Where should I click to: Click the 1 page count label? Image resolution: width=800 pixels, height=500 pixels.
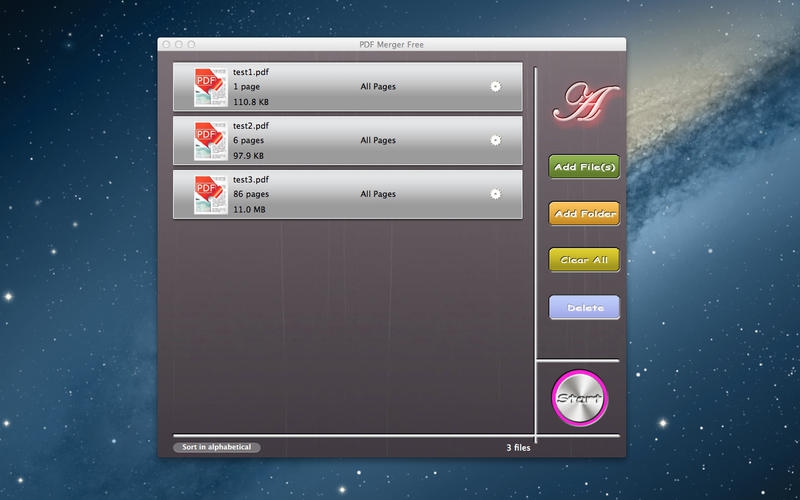[246, 87]
